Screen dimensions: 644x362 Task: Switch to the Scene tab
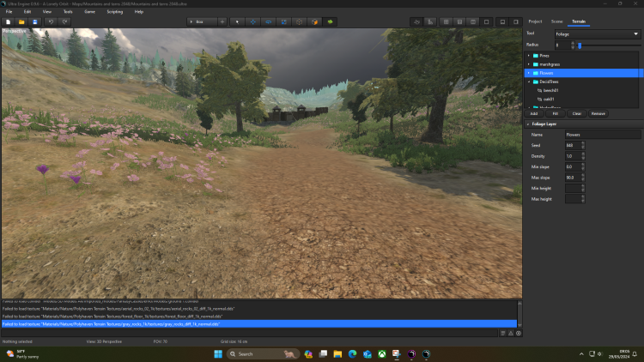(x=556, y=21)
